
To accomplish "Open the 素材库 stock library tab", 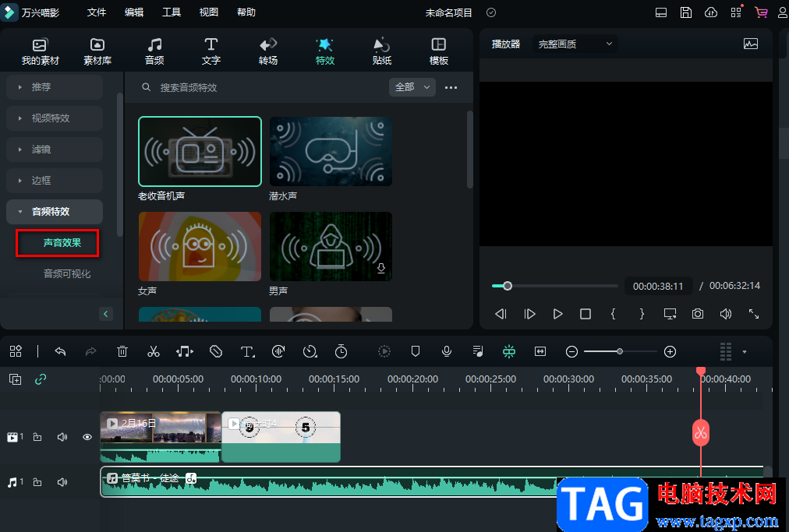I will coord(97,51).
